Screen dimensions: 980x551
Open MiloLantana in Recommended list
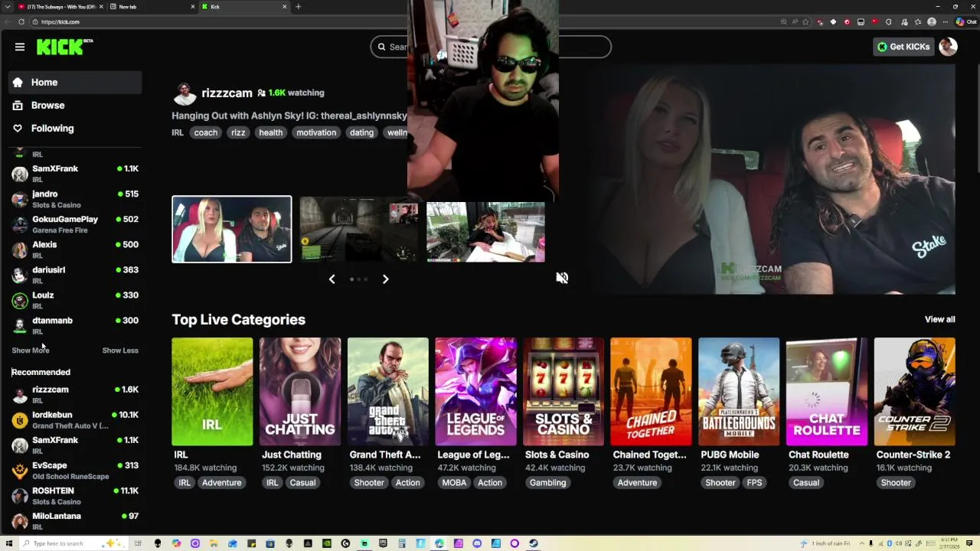pyautogui.click(x=75, y=520)
